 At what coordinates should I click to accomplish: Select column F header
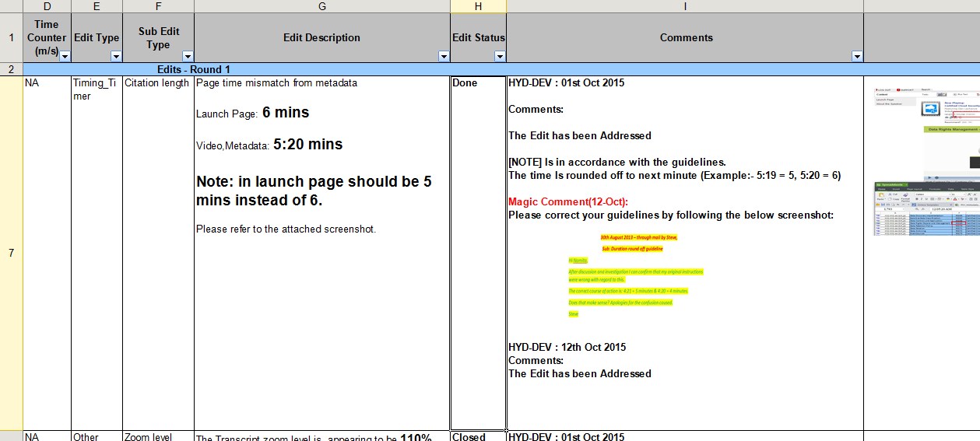coord(158,6)
